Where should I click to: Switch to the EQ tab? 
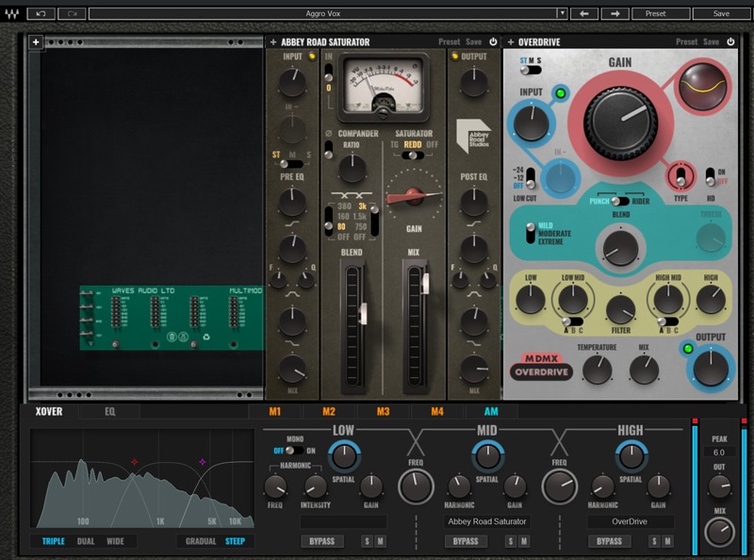point(110,411)
